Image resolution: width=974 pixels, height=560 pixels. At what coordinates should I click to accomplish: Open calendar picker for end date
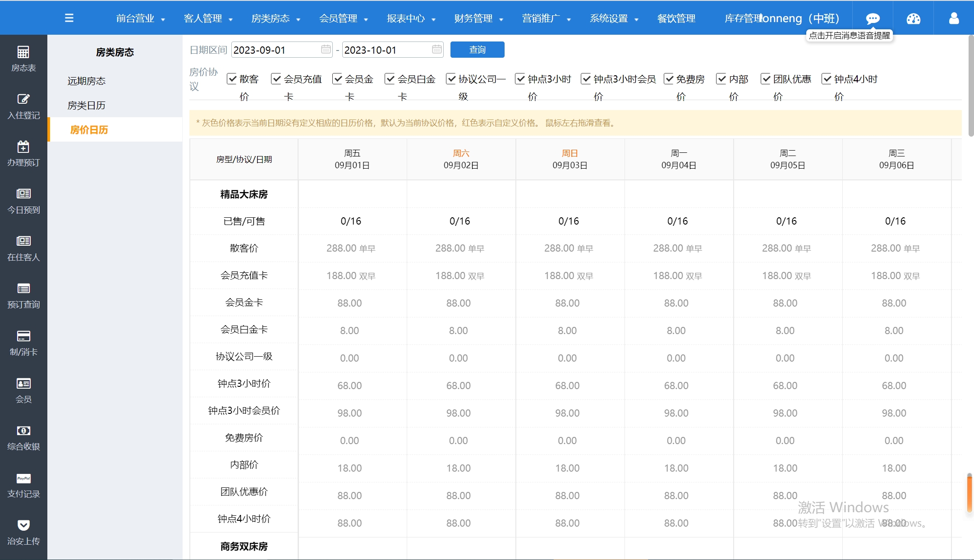click(x=437, y=49)
